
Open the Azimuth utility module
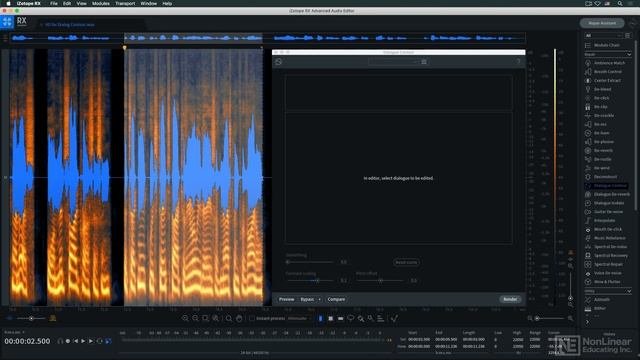[598, 300]
